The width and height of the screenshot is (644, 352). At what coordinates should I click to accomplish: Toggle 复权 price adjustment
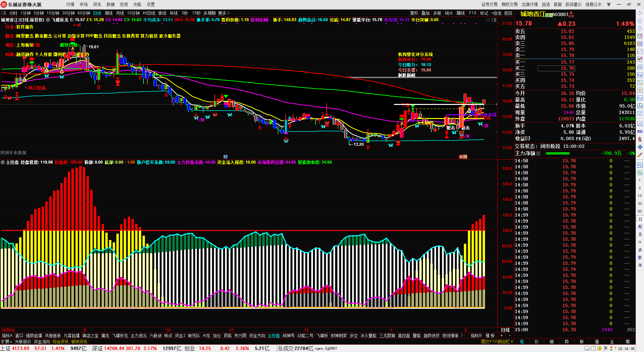click(x=414, y=13)
